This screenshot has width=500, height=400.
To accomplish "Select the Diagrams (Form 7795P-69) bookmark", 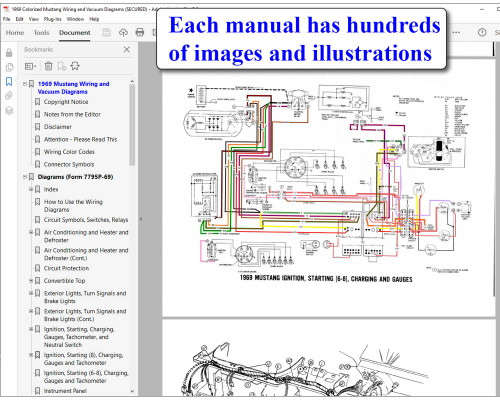I will click(x=75, y=177).
